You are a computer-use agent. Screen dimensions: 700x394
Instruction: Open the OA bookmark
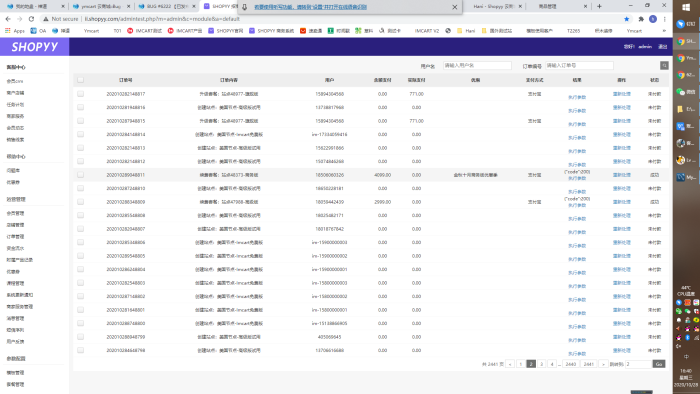pos(38,31)
